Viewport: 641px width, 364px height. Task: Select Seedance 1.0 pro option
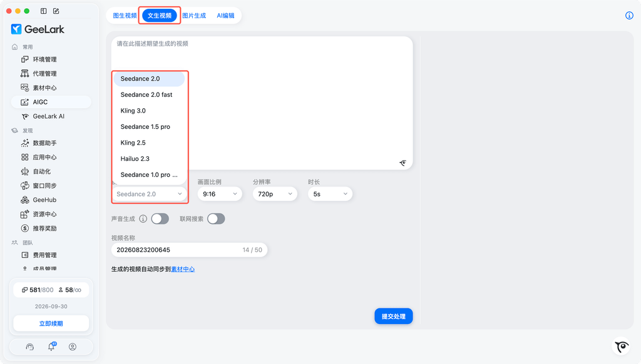pos(149,174)
